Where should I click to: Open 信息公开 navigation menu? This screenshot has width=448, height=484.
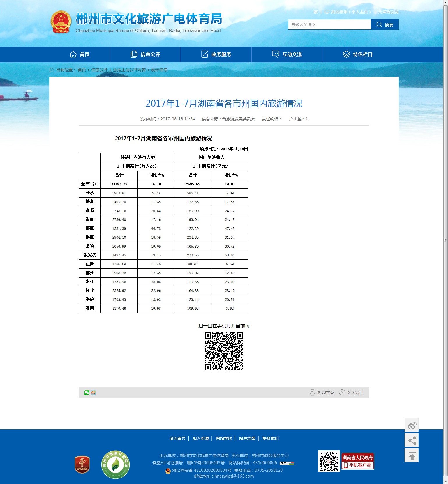(x=145, y=54)
